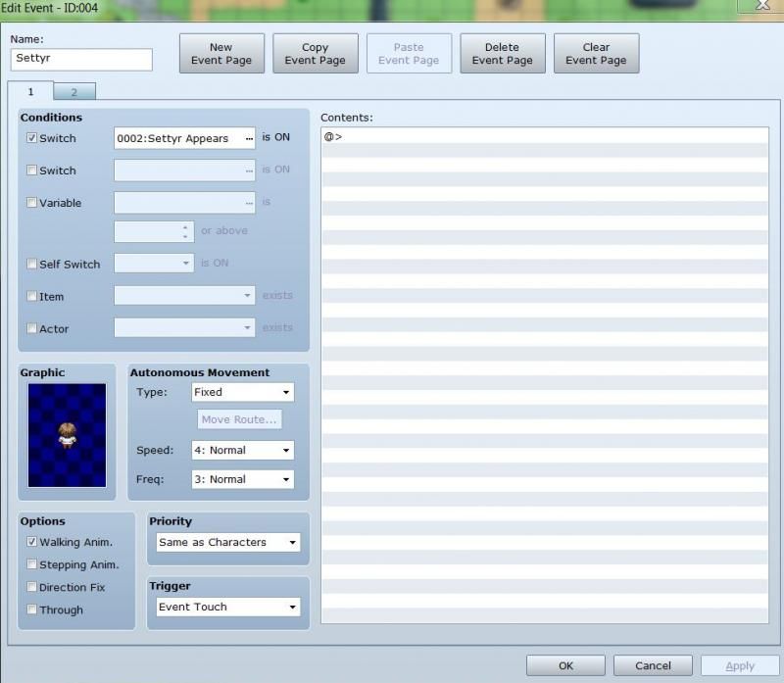This screenshot has width=784, height=683.
Task: Click the ellipsis on Settyr Appears switch field
Action: click(x=248, y=139)
